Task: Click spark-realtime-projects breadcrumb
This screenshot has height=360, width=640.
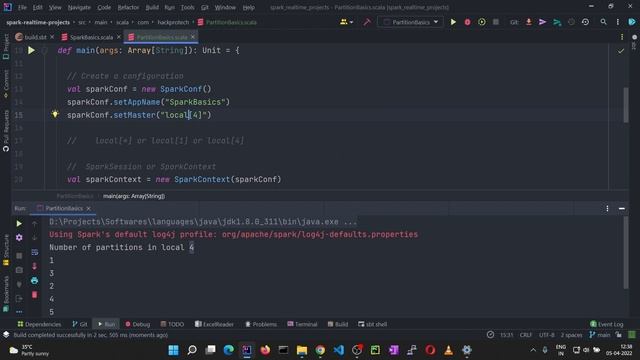Action: 38,22
